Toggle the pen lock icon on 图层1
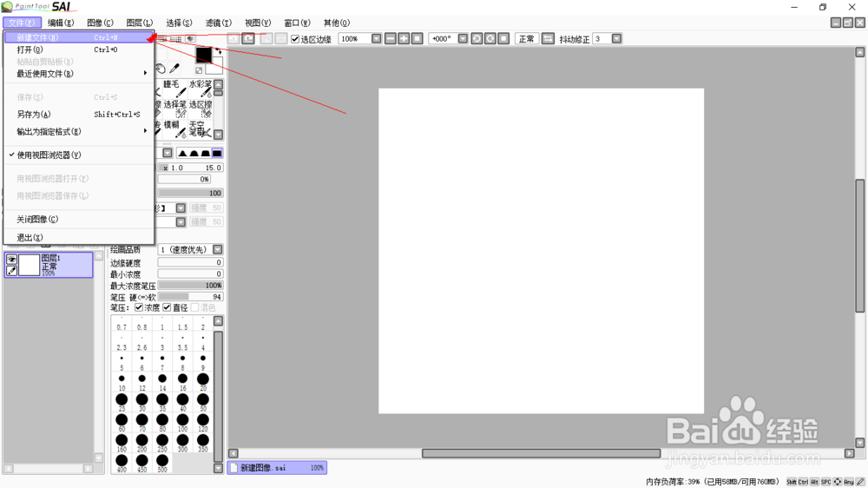 point(11,270)
